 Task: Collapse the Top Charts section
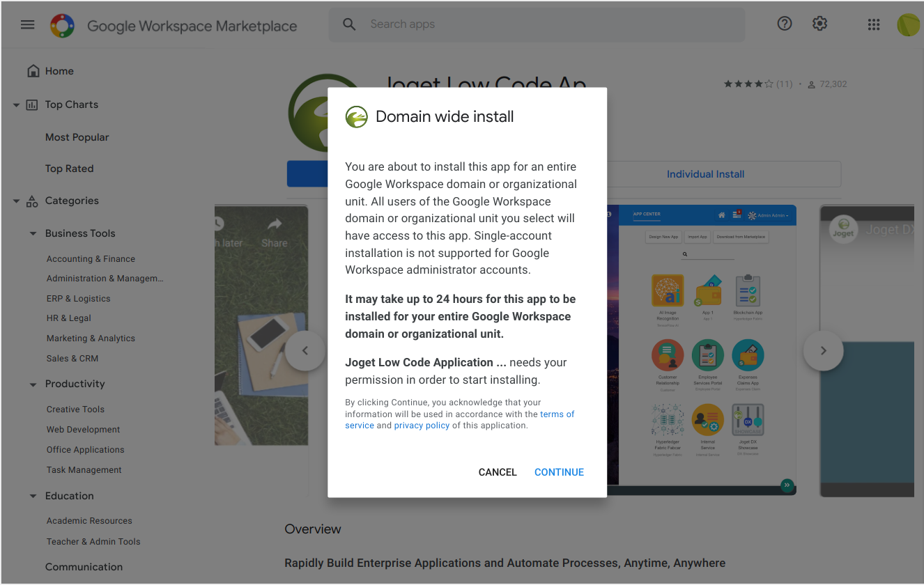click(x=17, y=105)
